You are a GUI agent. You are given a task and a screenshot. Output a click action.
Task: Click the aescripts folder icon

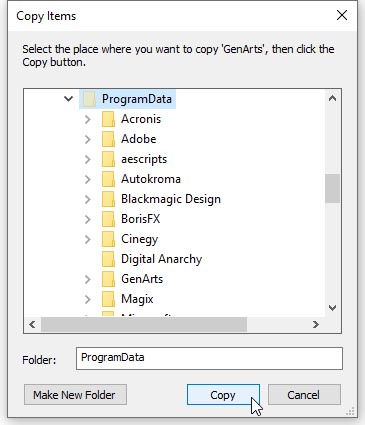[x=108, y=159]
